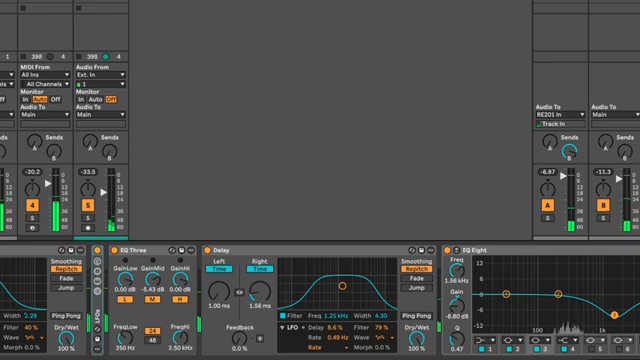Click the Delay filter display node

click(342, 286)
